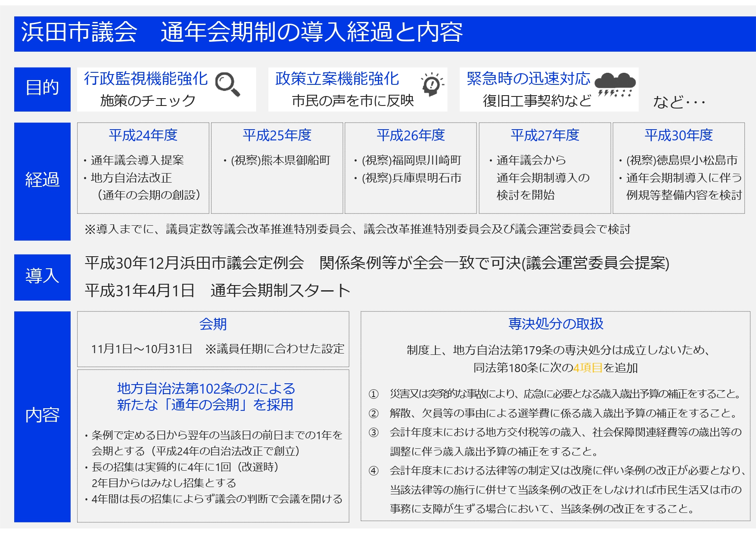Click the circled number ① list item
Viewport: 756px width, 534px height.
pos(373,394)
